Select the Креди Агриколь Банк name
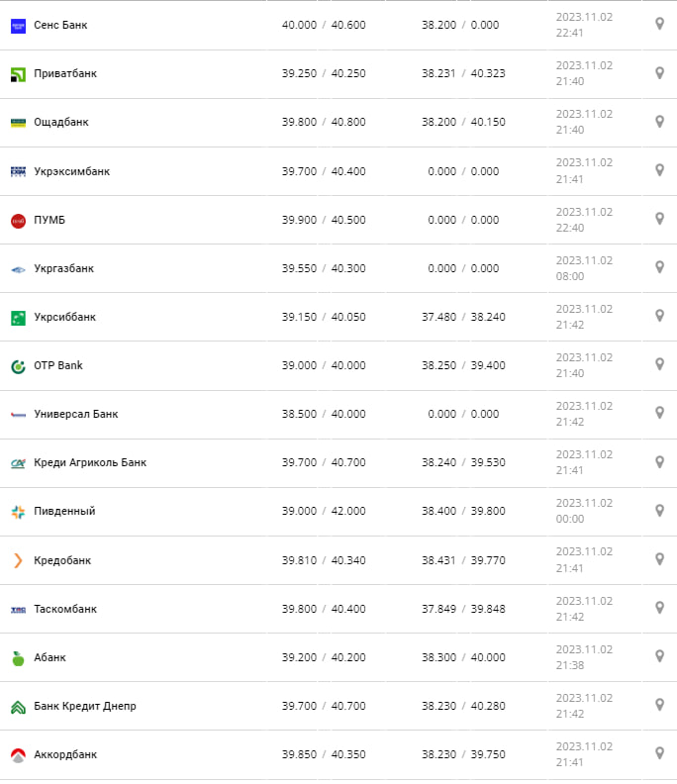The image size is (677, 784). click(89, 462)
